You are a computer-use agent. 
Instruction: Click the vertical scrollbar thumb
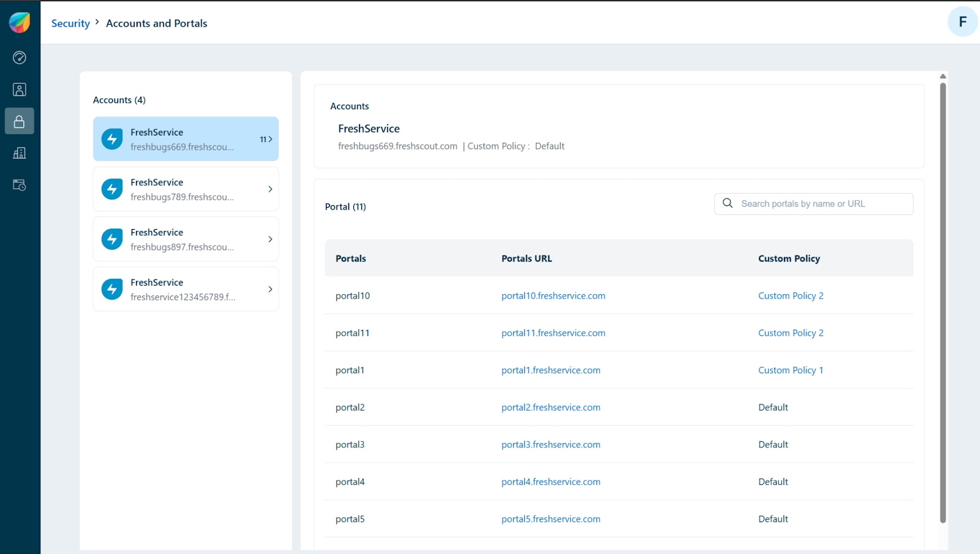[x=943, y=303]
